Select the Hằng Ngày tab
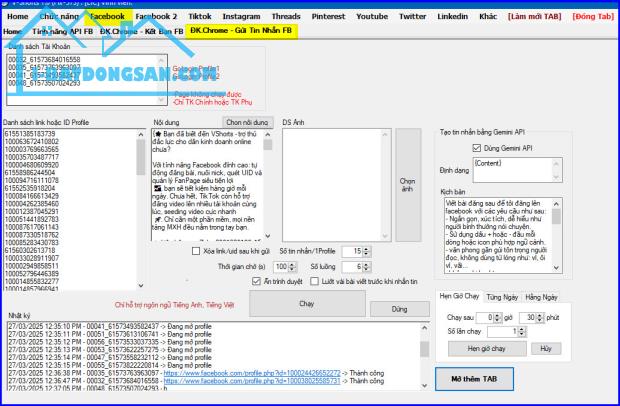The height and width of the screenshot is (406, 620). coord(541,297)
